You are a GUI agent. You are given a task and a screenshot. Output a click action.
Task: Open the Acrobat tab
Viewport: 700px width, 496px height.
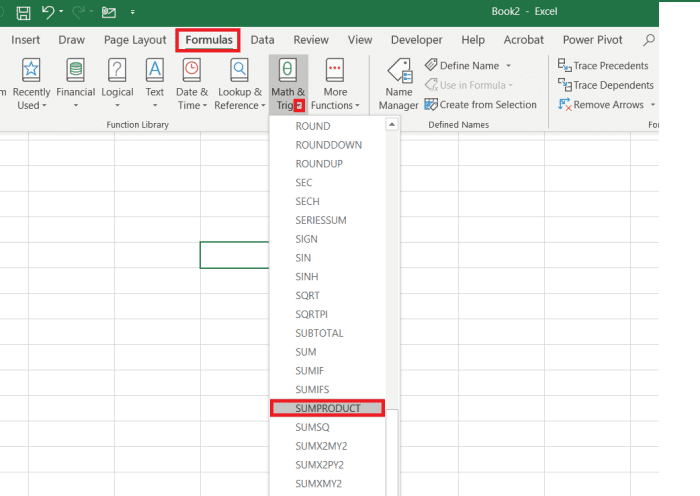click(x=524, y=40)
